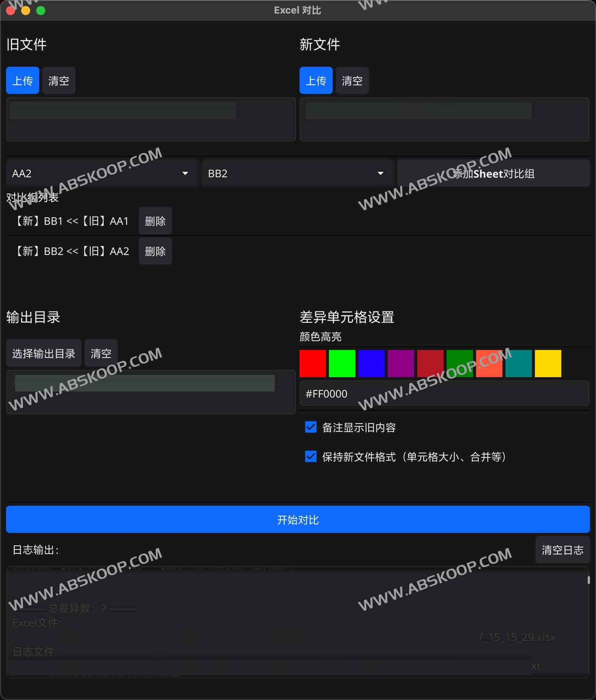Viewport: 596px width, 700px height.
Task: Click the new file 上传 button
Action: coord(316,80)
